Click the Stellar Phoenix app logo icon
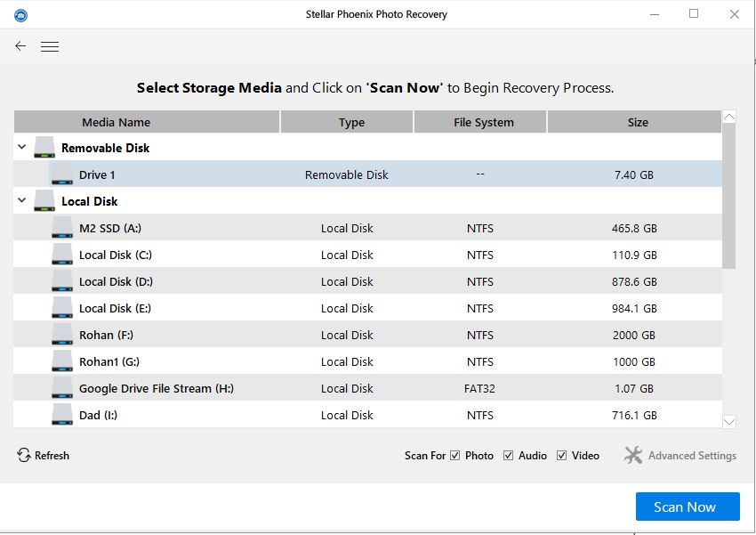 coord(20,15)
